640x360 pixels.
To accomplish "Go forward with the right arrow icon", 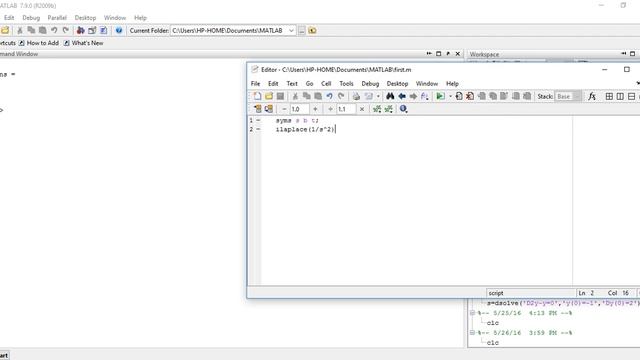I will (x=413, y=96).
